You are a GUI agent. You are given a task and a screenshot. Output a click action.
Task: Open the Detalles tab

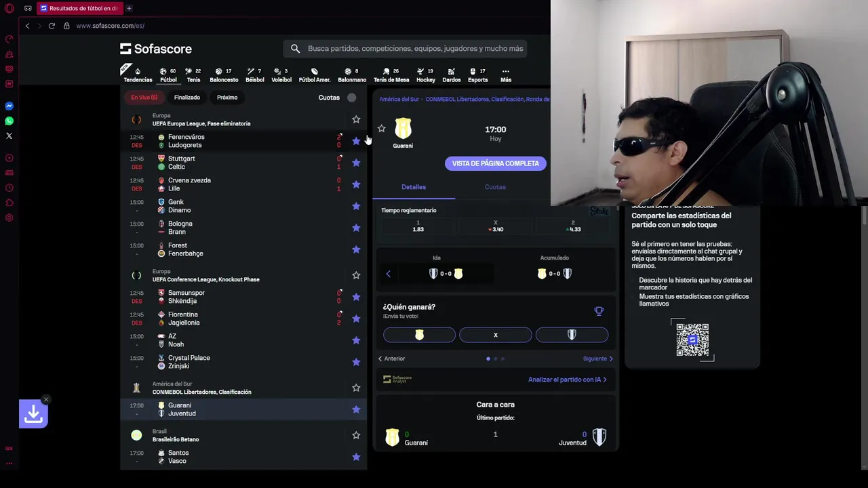point(414,187)
